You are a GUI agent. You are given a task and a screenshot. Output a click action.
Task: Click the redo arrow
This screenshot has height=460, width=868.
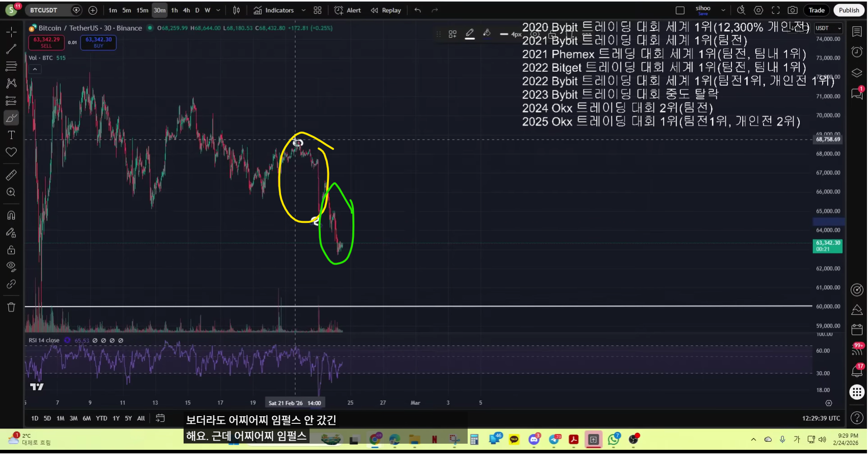(435, 10)
